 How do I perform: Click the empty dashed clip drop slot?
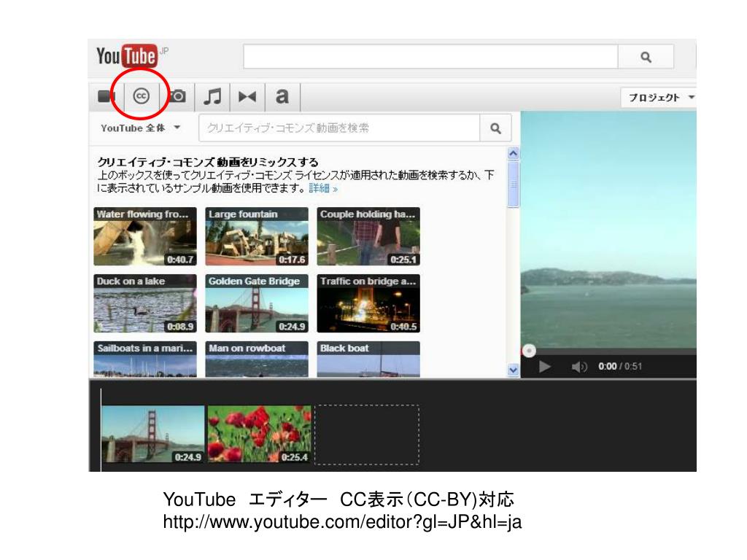tap(367, 435)
